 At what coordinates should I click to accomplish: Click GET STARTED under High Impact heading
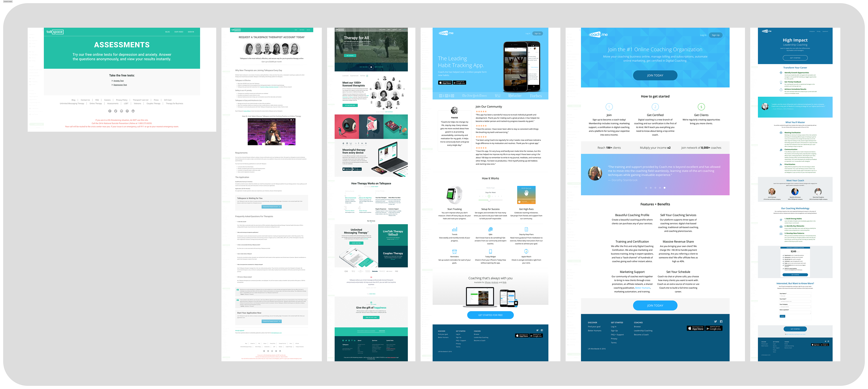(x=795, y=58)
